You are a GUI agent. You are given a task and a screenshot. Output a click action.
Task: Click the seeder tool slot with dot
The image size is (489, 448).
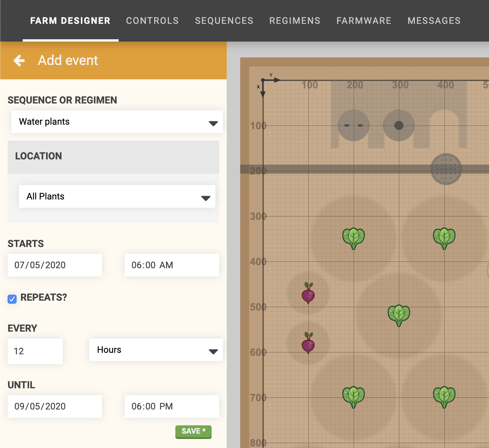click(399, 125)
